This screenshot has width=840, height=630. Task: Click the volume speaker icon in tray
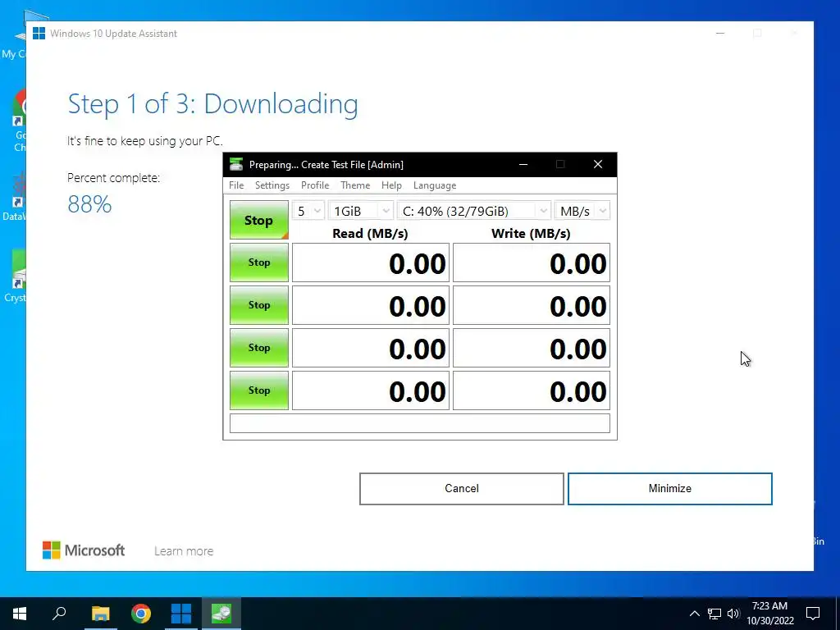[x=733, y=614]
